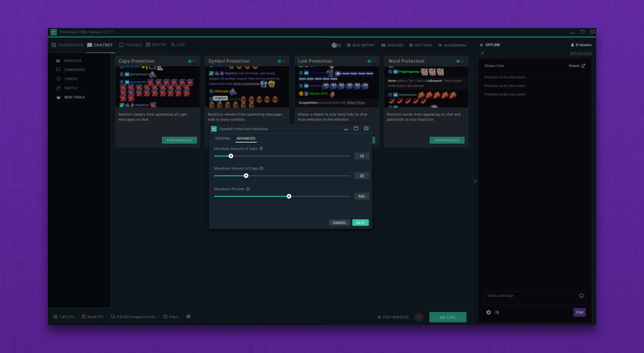Click the Timers clock icon
The height and width of the screenshot is (353, 644).
(x=58, y=79)
